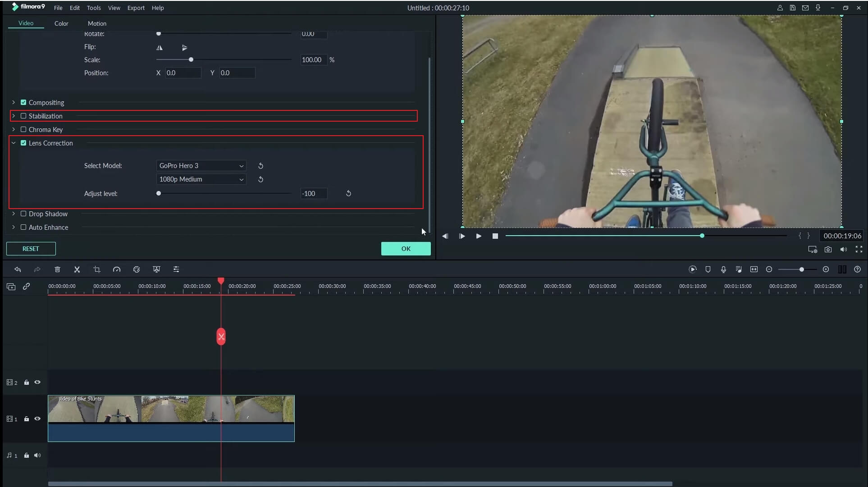The image size is (868, 487).
Task: Click the OK button
Action: [406, 249]
